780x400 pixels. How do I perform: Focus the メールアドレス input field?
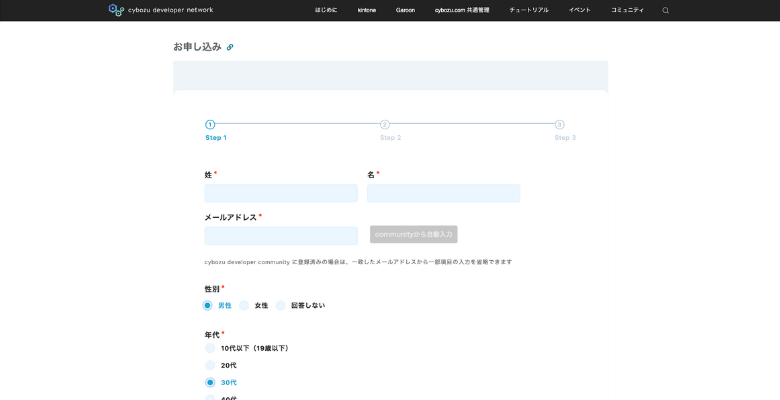(x=281, y=235)
